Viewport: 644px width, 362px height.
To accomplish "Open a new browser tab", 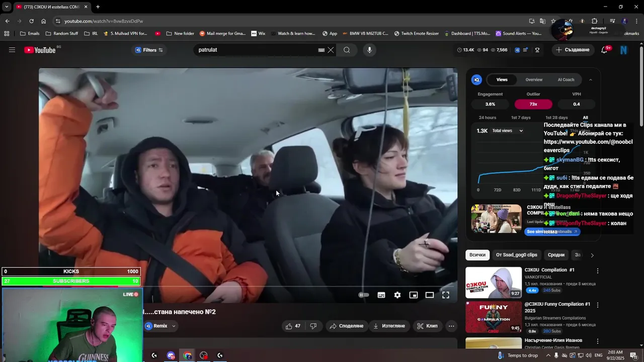I will click(98, 7).
